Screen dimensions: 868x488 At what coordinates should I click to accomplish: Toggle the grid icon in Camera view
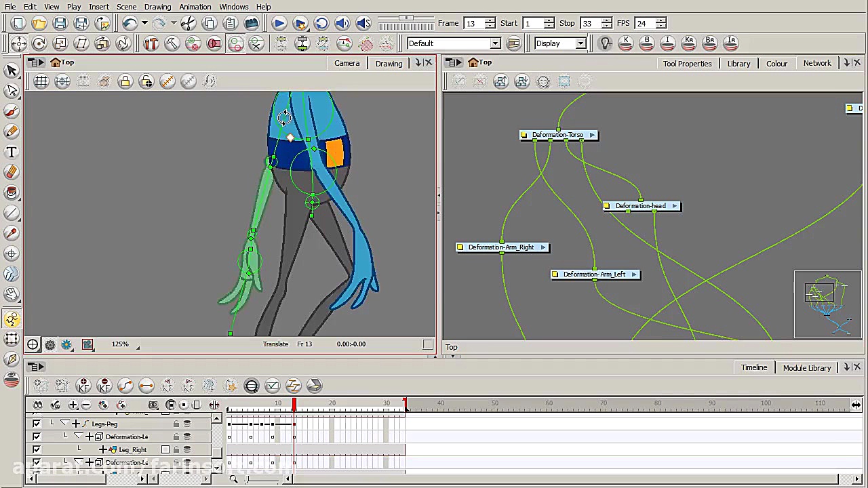point(41,82)
